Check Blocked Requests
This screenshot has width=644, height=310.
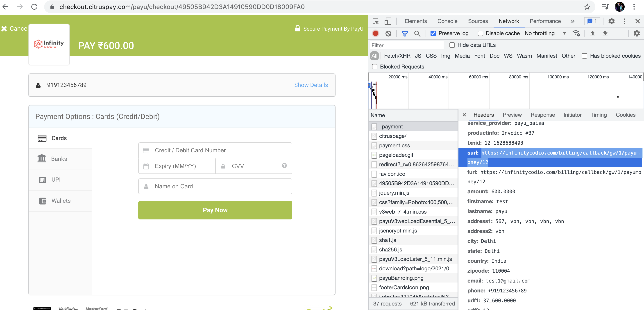(x=374, y=66)
